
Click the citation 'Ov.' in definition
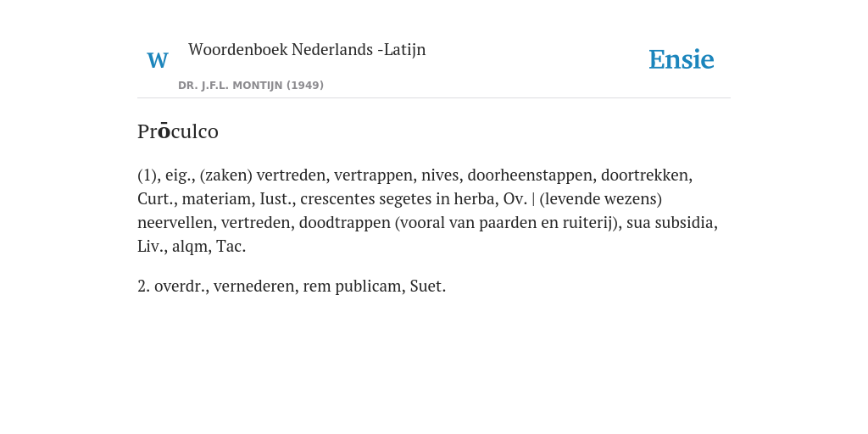pyautogui.click(x=515, y=198)
